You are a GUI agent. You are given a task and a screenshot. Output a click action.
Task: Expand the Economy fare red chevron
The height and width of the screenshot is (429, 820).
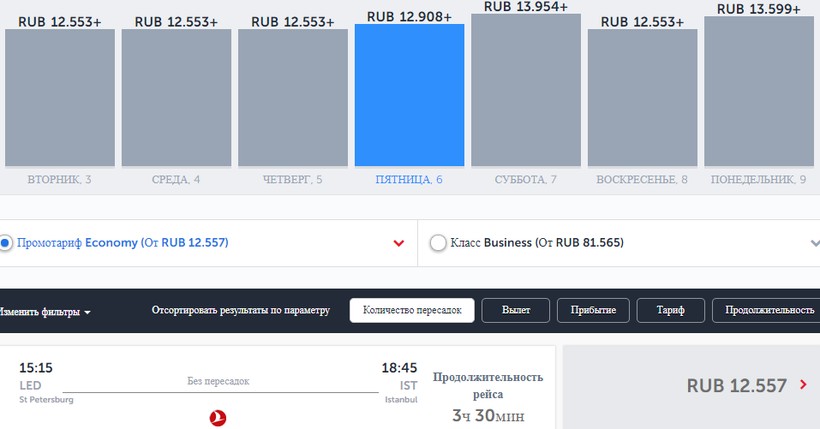point(399,243)
